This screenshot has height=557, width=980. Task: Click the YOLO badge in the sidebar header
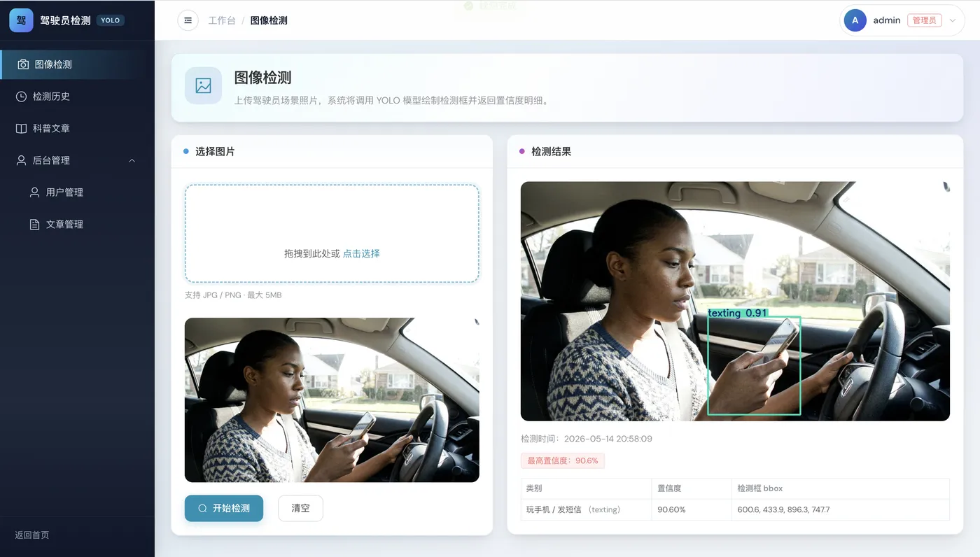pos(111,20)
